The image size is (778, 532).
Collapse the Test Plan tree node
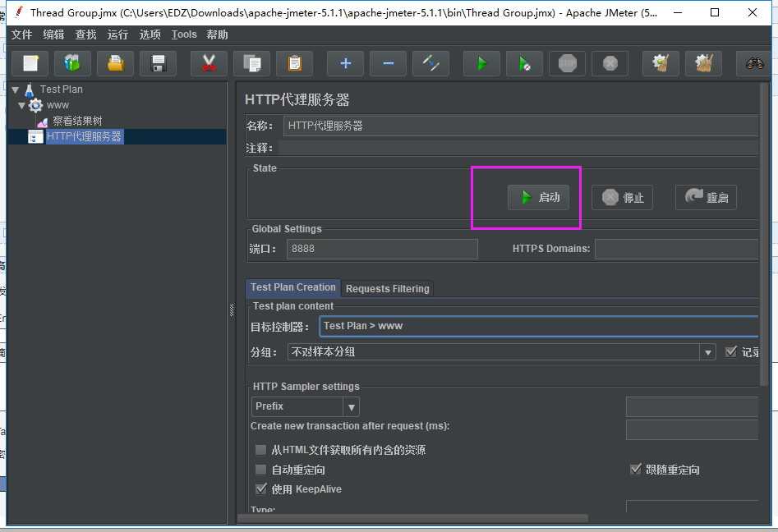pyautogui.click(x=16, y=90)
